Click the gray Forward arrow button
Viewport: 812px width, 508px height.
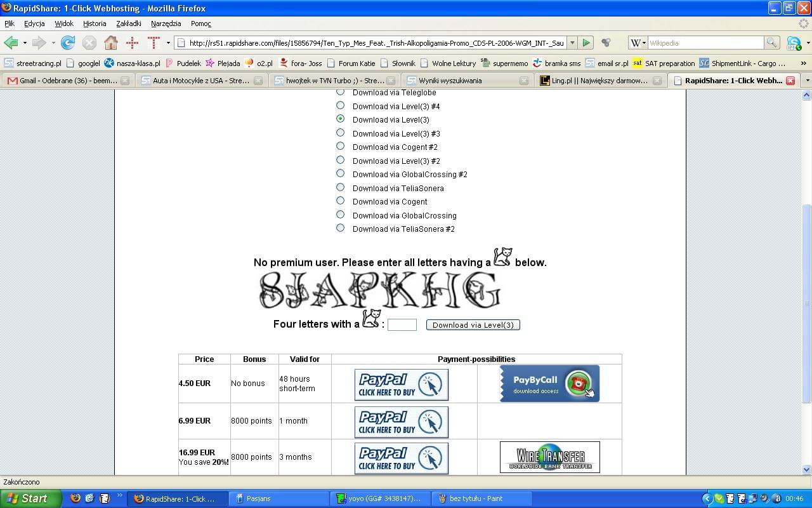tap(39, 43)
